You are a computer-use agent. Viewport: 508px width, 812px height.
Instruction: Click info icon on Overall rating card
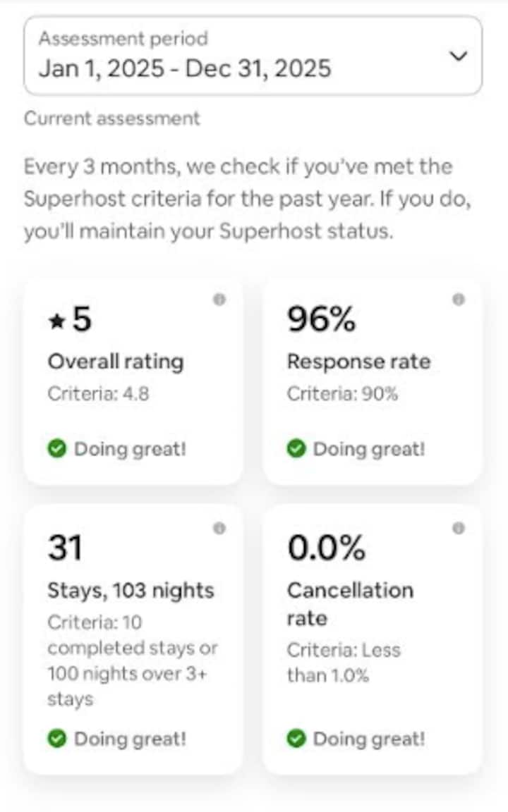point(219,300)
